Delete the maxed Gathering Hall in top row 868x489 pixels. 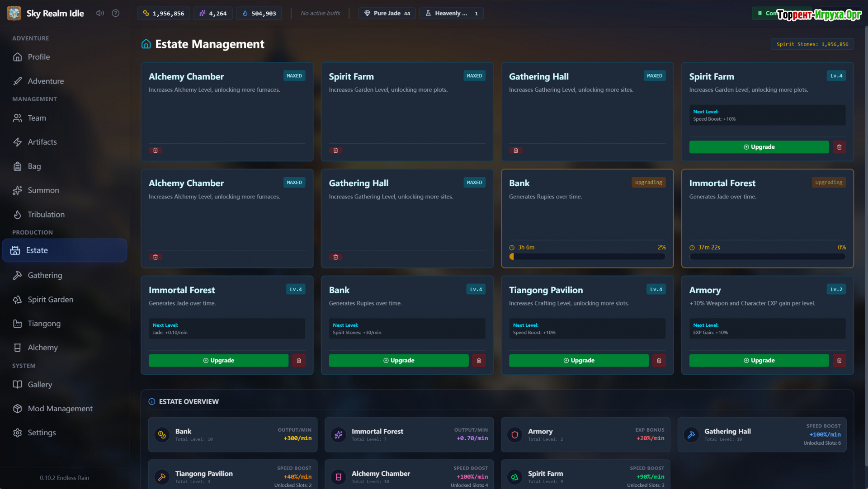515,150
